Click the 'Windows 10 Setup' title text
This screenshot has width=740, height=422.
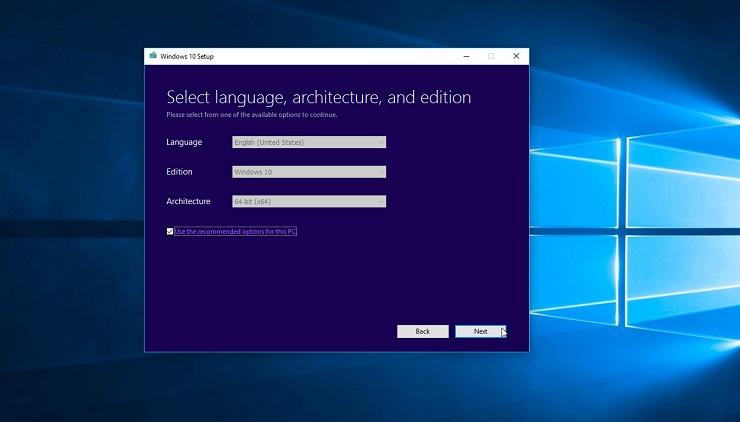click(x=187, y=56)
